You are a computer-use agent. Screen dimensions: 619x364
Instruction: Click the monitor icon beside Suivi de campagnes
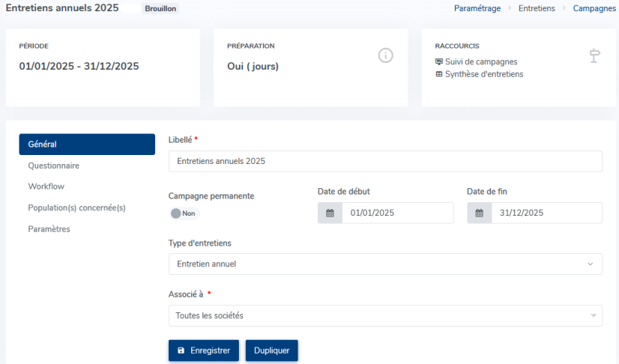coord(439,62)
